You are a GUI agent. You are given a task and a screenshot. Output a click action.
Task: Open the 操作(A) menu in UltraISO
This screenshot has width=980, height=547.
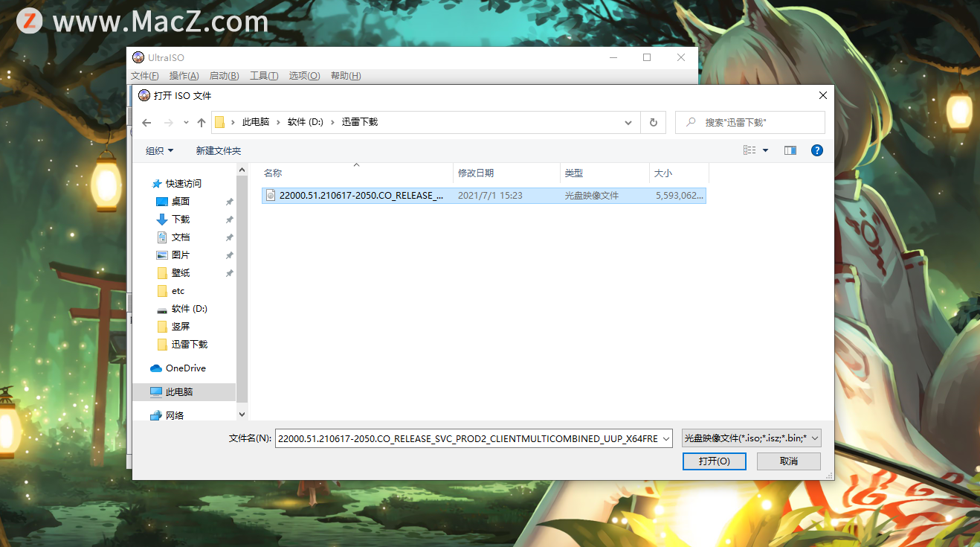point(184,76)
